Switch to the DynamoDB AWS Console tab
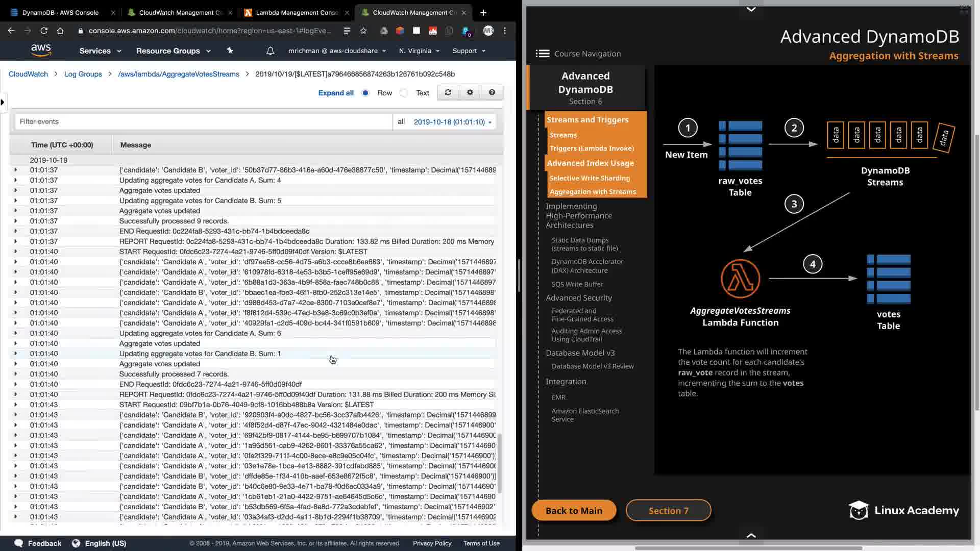Screen dimensions: 980x551 pos(60,12)
